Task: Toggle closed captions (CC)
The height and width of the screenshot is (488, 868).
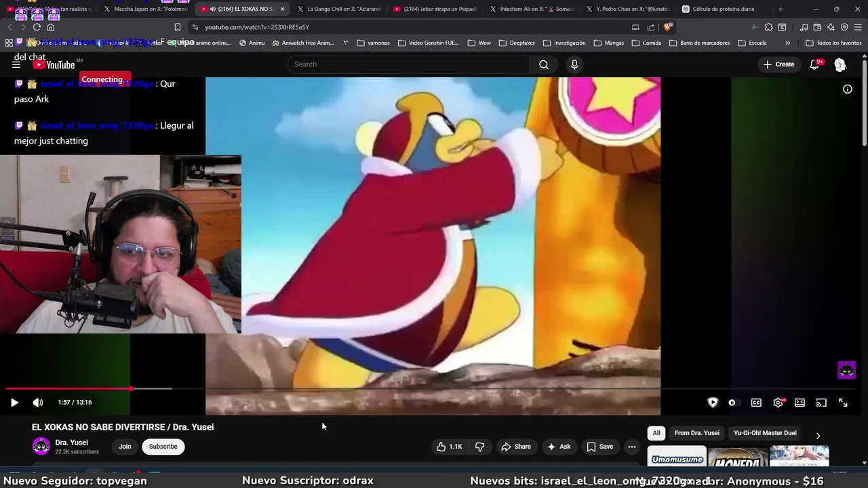Action: coord(756,403)
